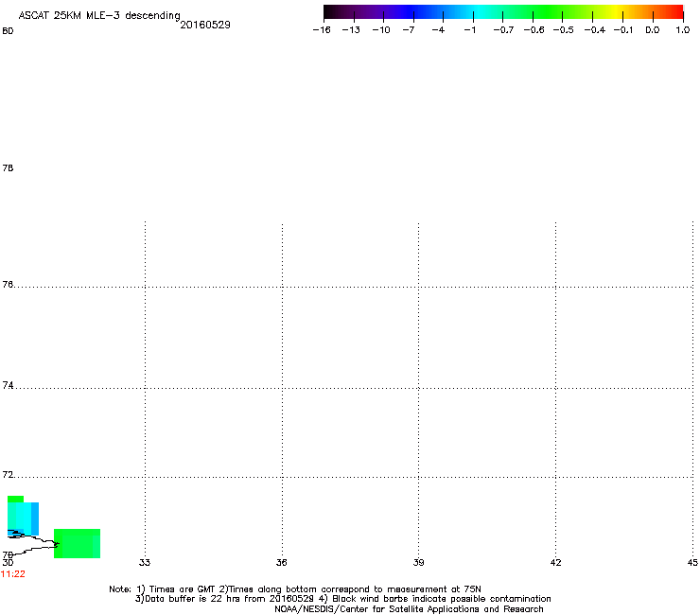
Task: Click the "45" longitude axis label
Action: (x=692, y=563)
